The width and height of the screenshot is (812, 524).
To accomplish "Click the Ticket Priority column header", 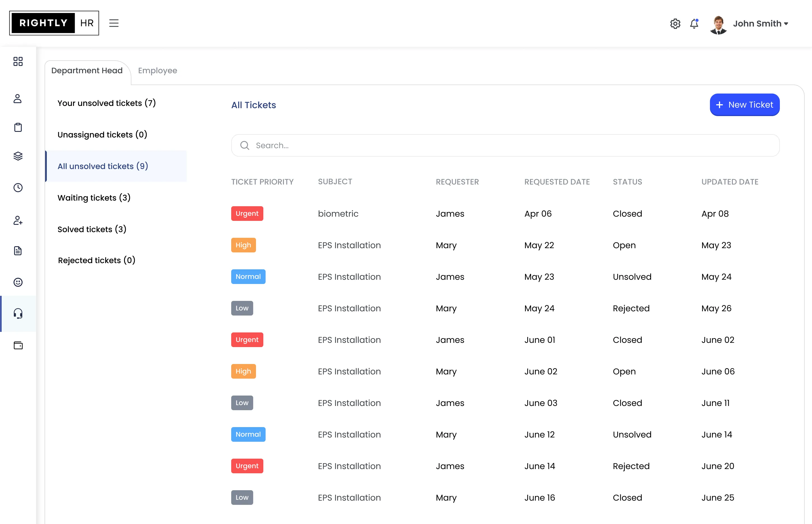I will click(x=262, y=182).
